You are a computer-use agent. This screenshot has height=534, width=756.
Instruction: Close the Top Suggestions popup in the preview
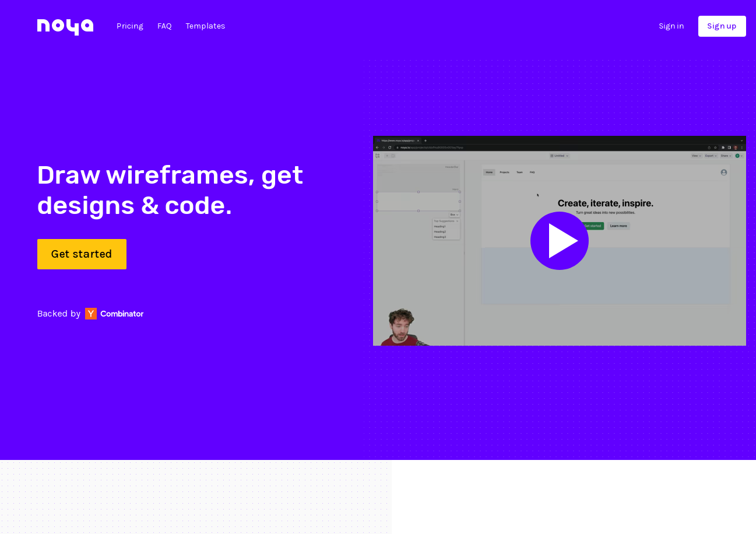pyautogui.click(x=457, y=221)
